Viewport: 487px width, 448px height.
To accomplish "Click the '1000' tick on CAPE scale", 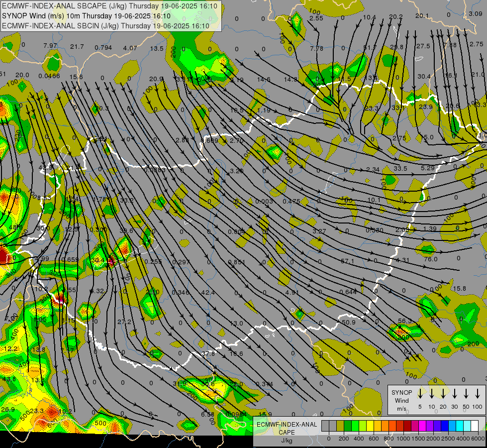I will click(403, 439).
